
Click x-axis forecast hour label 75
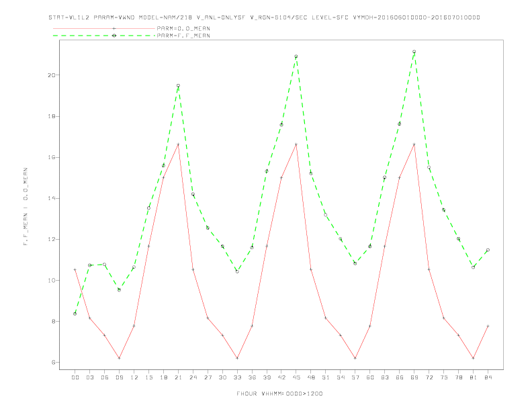[x=444, y=377]
